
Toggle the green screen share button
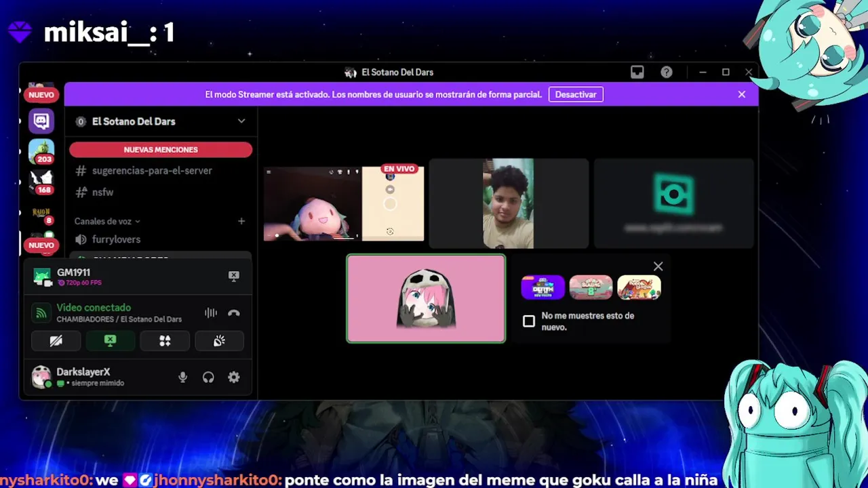click(x=111, y=341)
